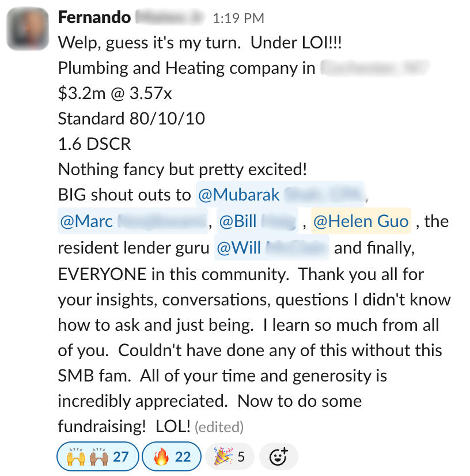Click Fernando's blurred profile avatar

coord(29,29)
